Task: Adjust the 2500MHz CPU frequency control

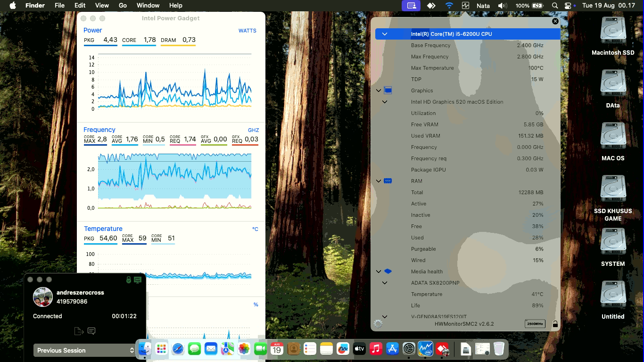Action: [535, 324]
